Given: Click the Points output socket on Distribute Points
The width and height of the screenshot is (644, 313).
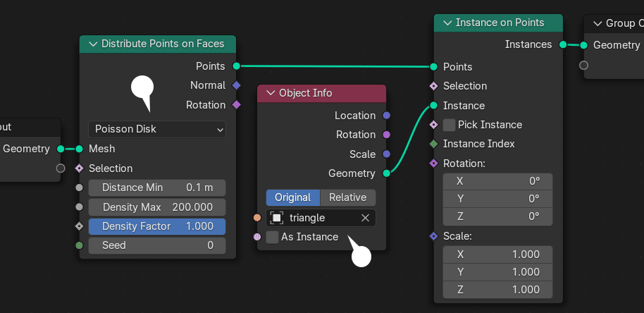Looking at the screenshot, I should click(x=236, y=66).
